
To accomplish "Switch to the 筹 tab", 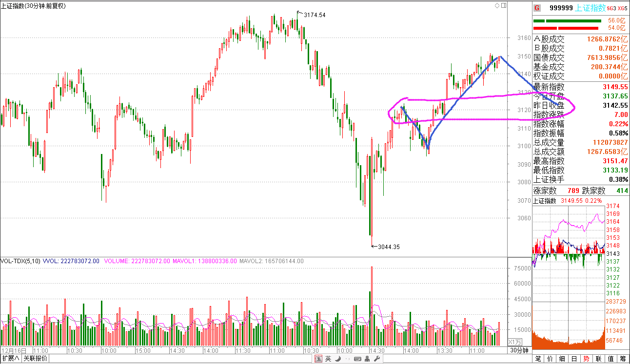I will tap(623, 359).
